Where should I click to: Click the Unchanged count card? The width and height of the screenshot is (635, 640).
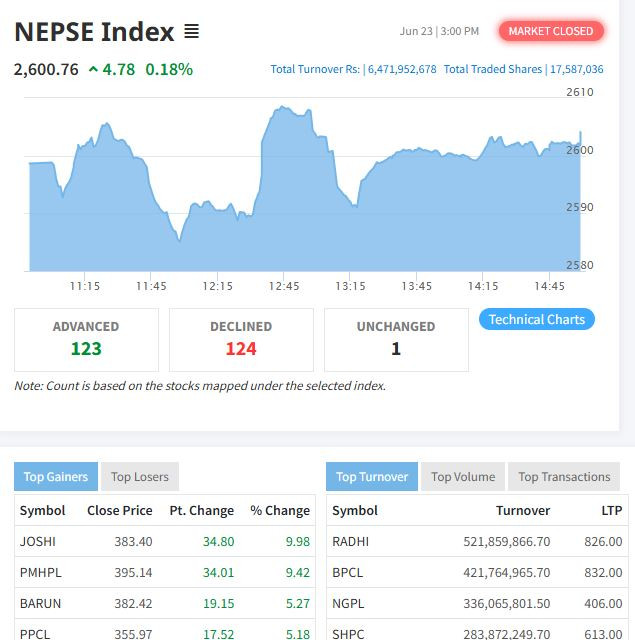[x=396, y=339]
